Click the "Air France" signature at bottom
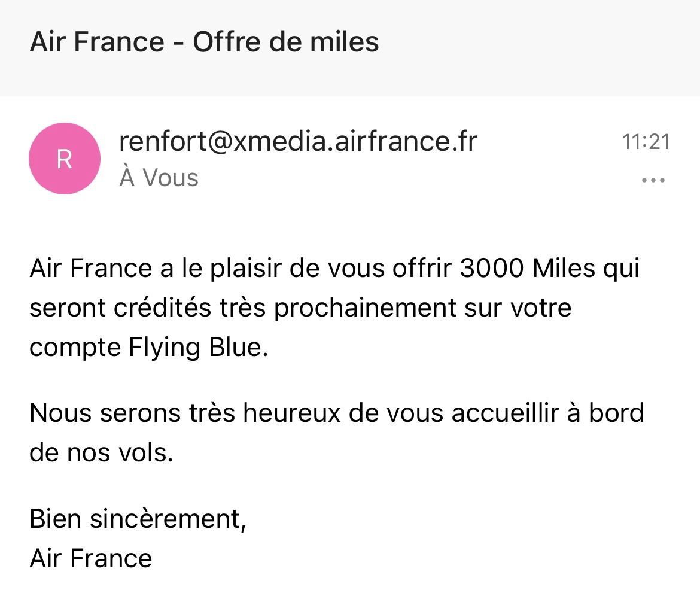The height and width of the screenshot is (596, 700). pyautogui.click(x=91, y=558)
